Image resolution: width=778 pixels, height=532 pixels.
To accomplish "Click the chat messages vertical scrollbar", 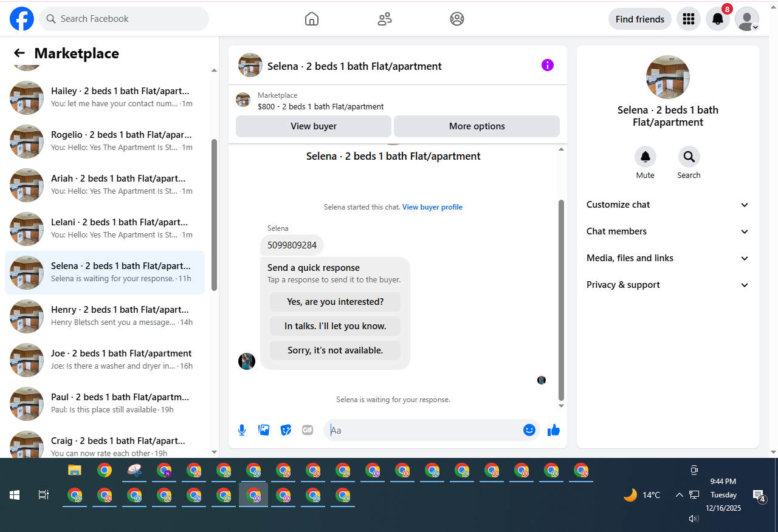I will tap(561, 300).
